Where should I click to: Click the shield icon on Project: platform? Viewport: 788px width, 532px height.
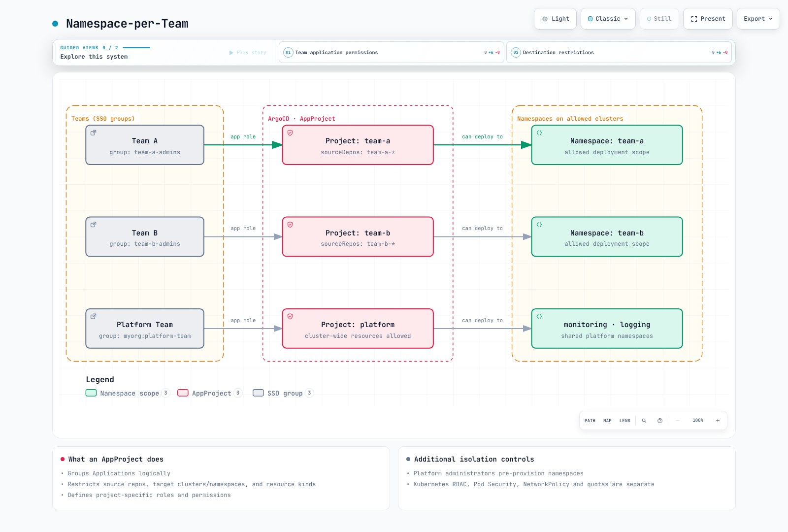(x=290, y=316)
